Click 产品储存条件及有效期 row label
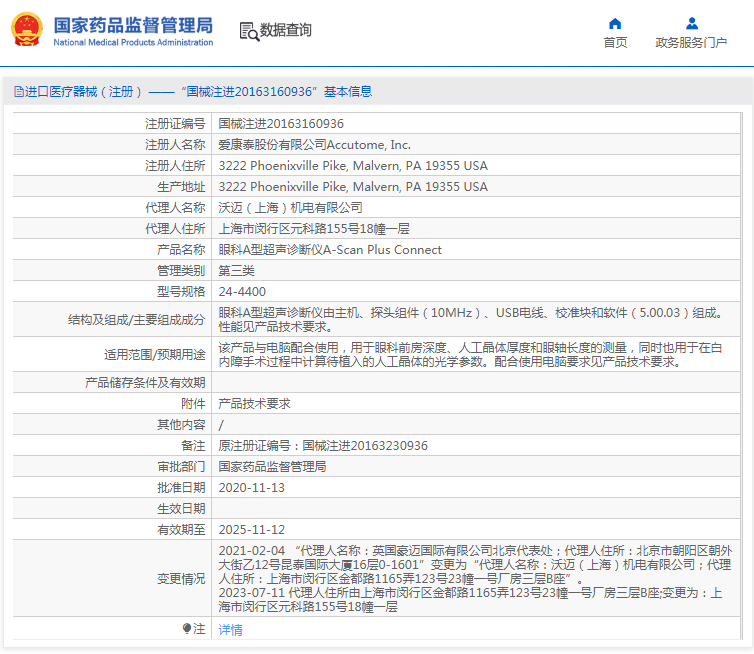Image resolution: width=754 pixels, height=654 pixels. coord(145,383)
